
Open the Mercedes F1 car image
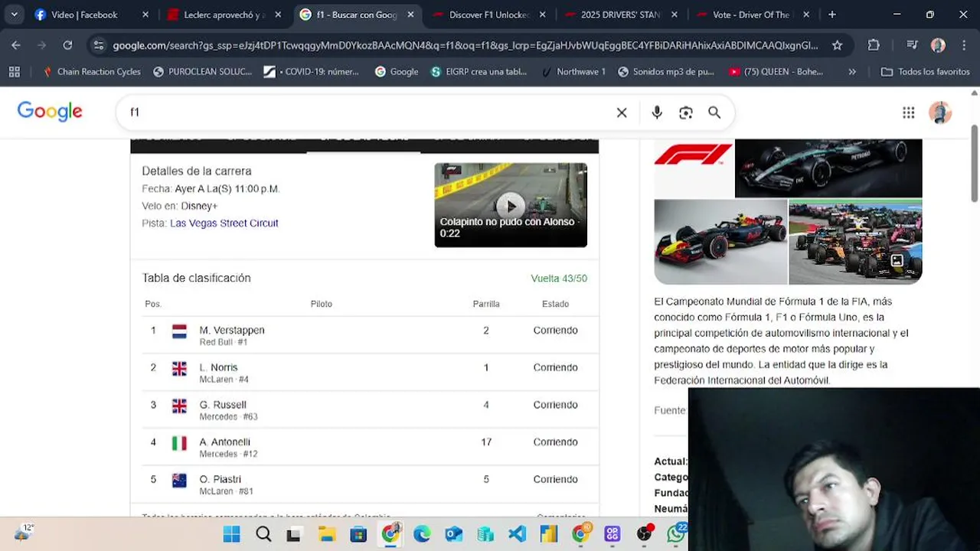point(828,168)
